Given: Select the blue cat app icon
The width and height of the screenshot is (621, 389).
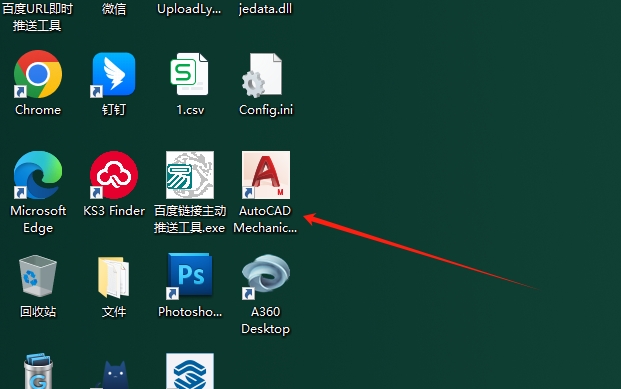Looking at the screenshot, I should coord(114,374).
